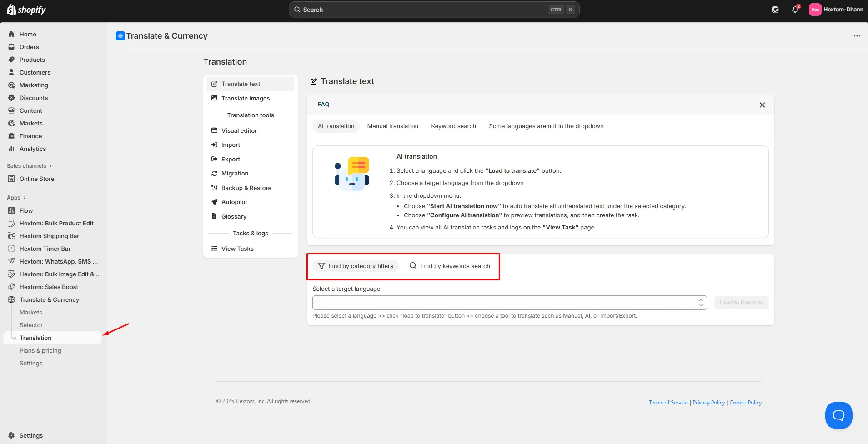The width and height of the screenshot is (868, 444).
Task: Click the Migration icon
Action: point(214,173)
